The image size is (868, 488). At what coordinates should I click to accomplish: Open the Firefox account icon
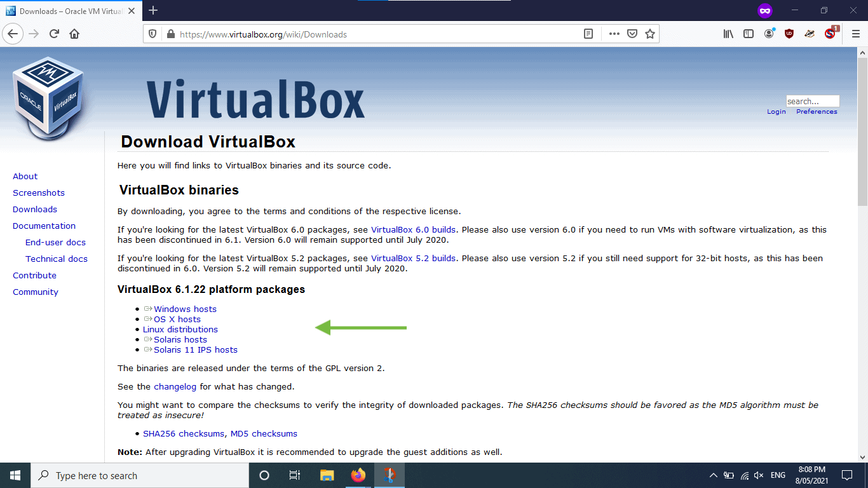(x=769, y=34)
